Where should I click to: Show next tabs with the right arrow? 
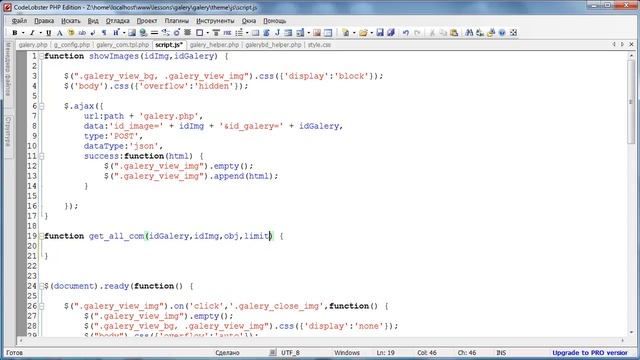[x=622, y=44]
